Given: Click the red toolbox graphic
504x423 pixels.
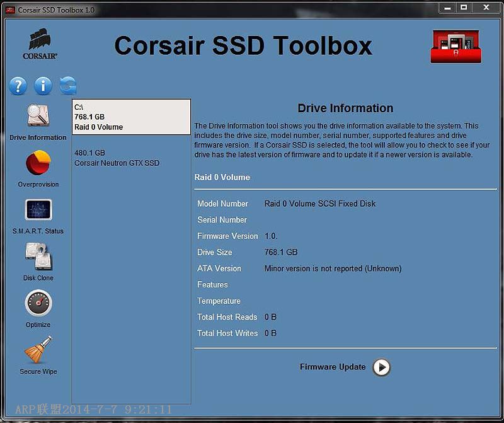Looking at the screenshot, I should click(x=455, y=45).
